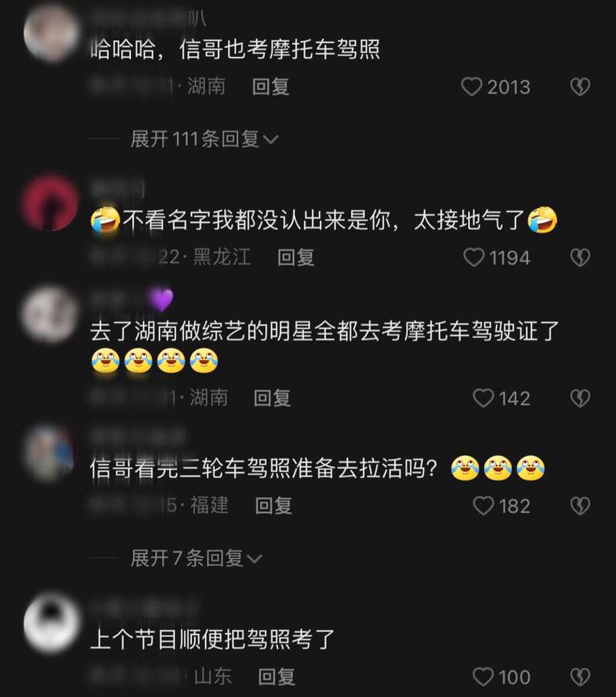This screenshot has width=616, height=697.
Task: Expand 展开7条回复 replies
Action: click(x=196, y=558)
